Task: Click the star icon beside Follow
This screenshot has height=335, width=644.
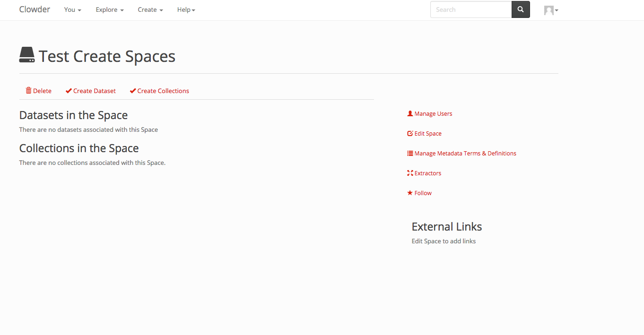Action: pyautogui.click(x=410, y=193)
